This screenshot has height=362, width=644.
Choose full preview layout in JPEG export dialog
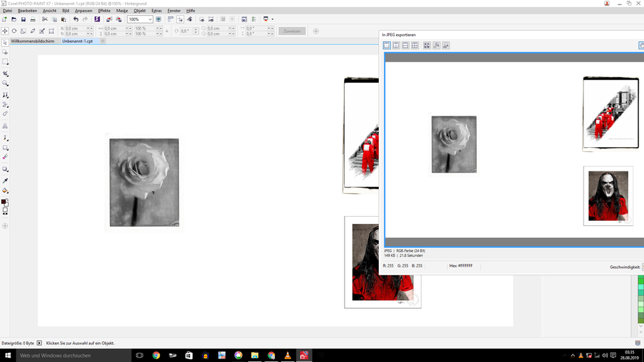pos(387,45)
